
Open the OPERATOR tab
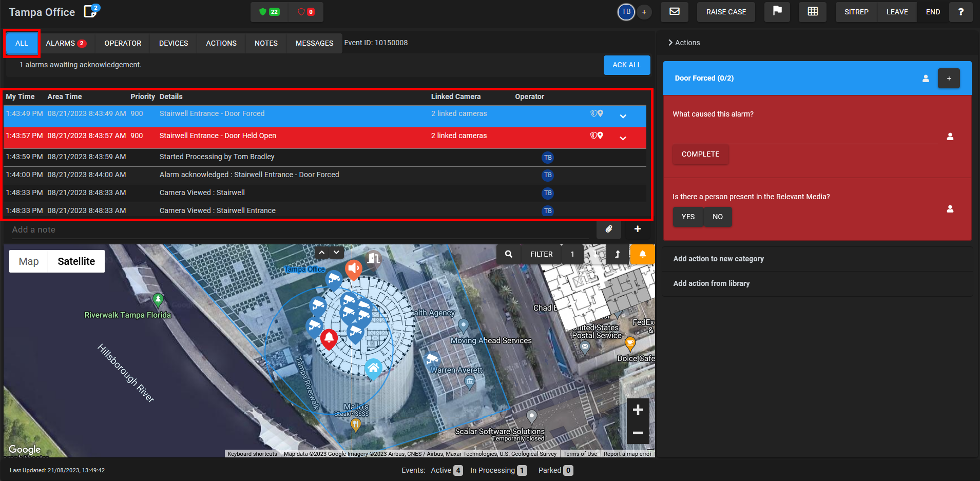click(x=123, y=43)
